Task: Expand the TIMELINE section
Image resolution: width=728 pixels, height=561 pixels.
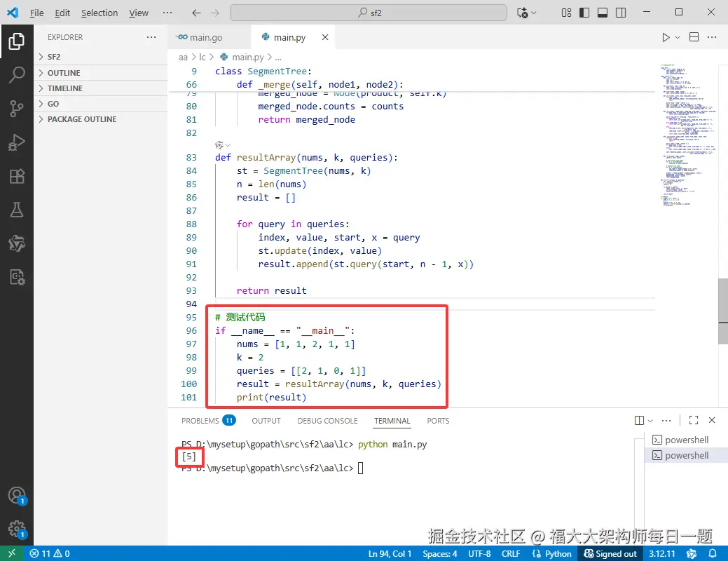Action: (101, 88)
